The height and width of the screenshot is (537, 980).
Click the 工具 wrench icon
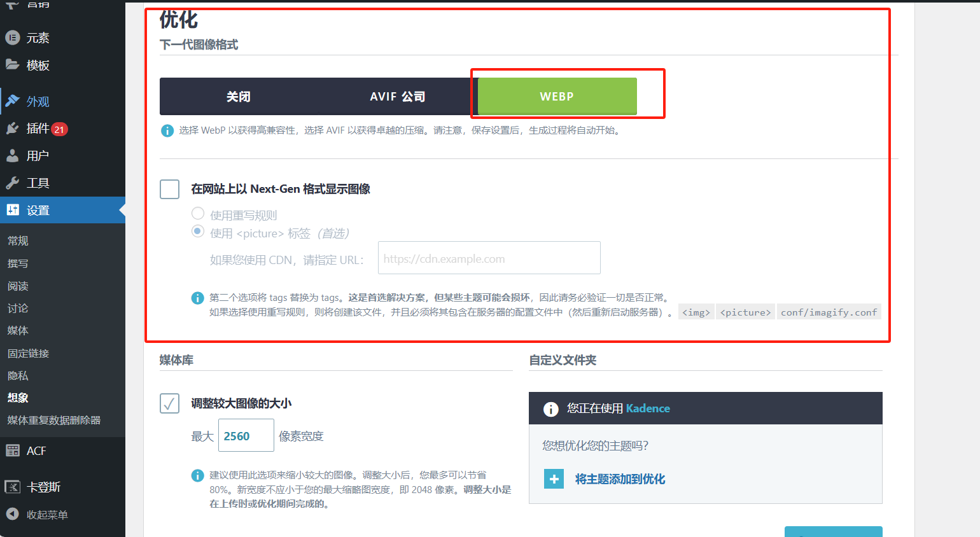14,183
